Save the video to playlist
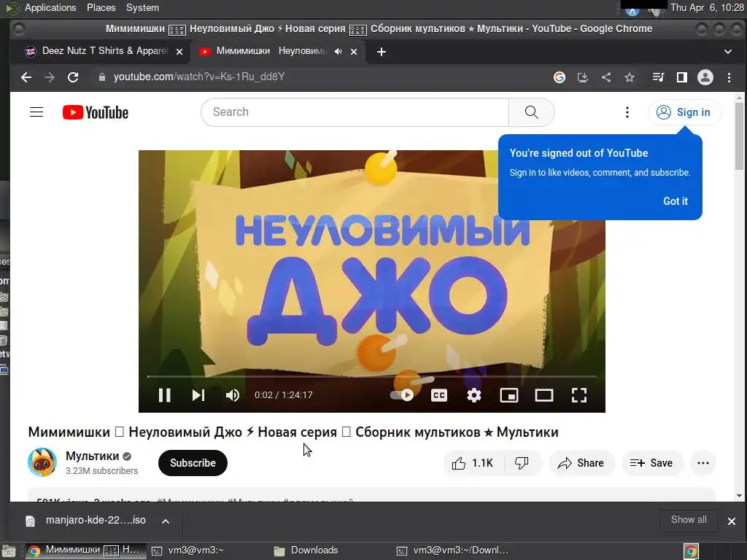 coord(651,463)
